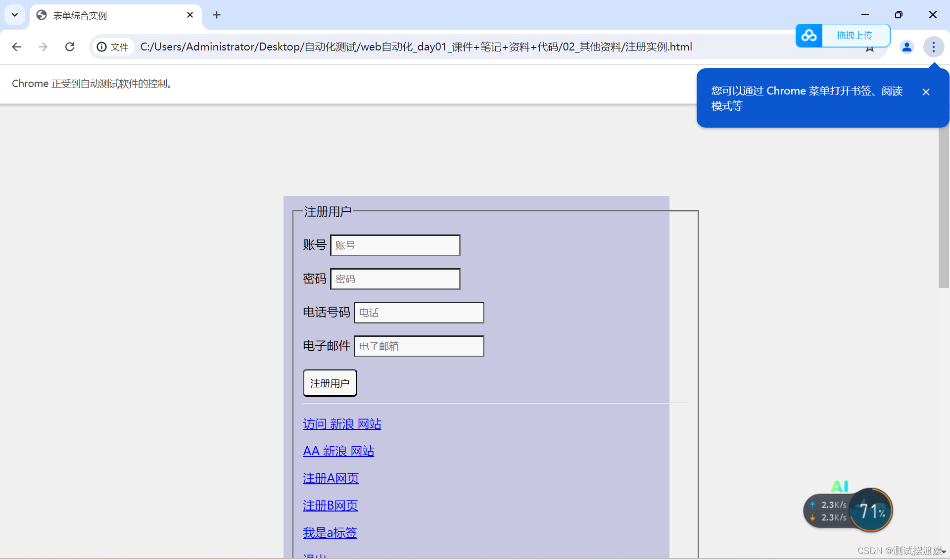Click the browser back arrow
Screen dimensions: 950x560
click(16, 47)
